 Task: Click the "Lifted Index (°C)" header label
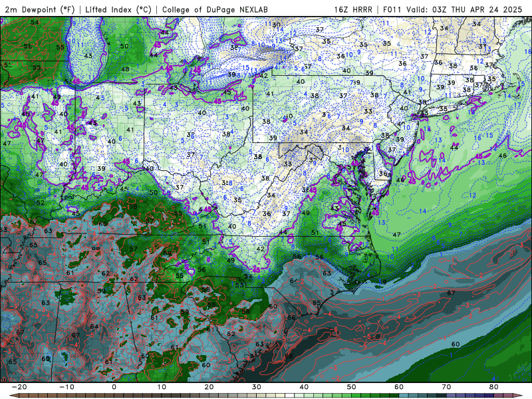(x=118, y=9)
